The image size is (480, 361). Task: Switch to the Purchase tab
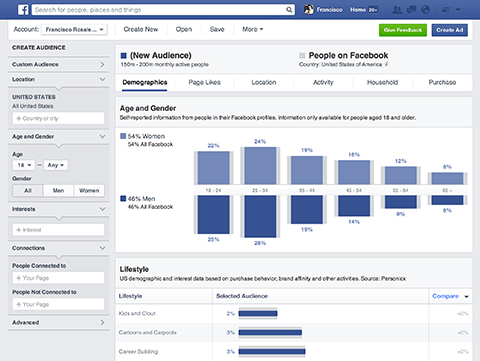click(x=442, y=82)
